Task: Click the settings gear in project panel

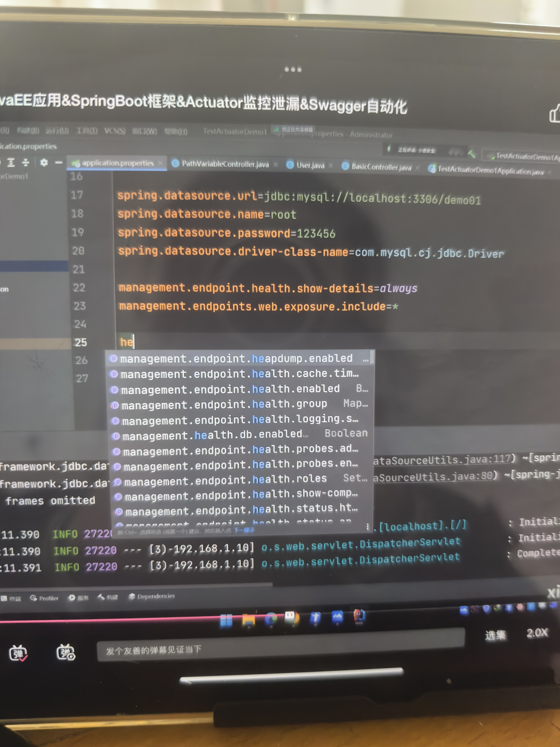Action: pyautogui.click(x=44, y=163)
